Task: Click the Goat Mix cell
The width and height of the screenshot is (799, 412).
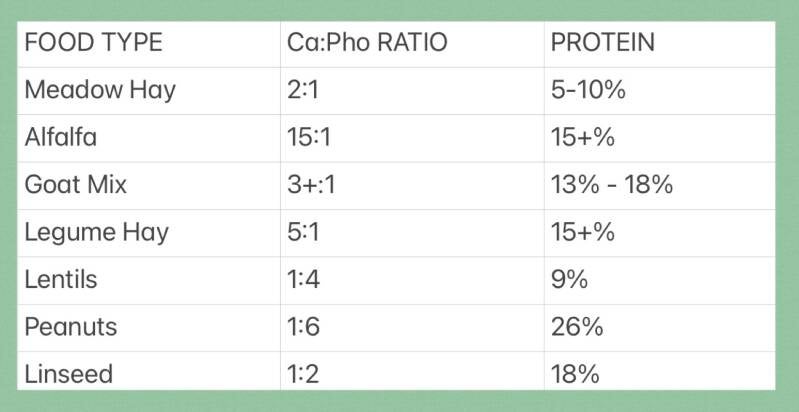Action: (x=75, y=185)
